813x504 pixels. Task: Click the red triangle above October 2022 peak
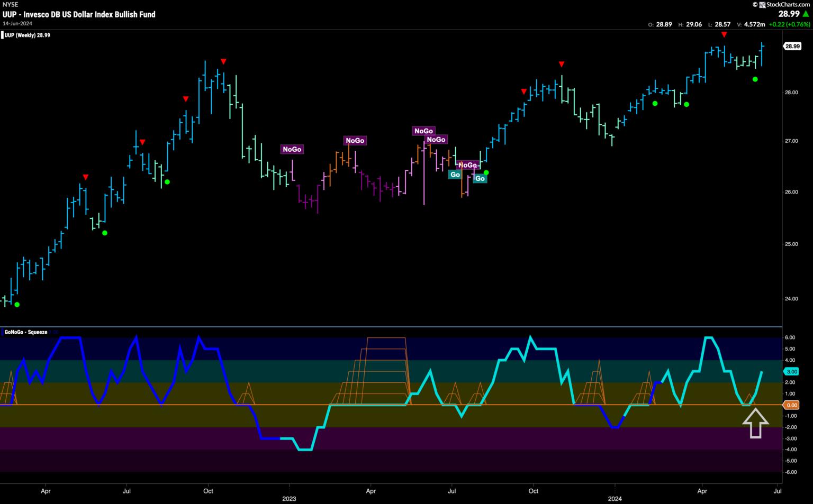tap(223, 61)
